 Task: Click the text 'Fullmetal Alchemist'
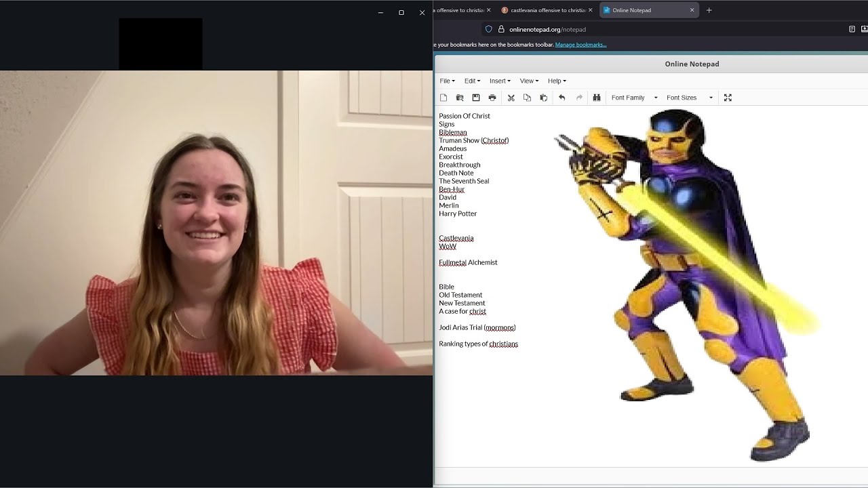[468, 262]
